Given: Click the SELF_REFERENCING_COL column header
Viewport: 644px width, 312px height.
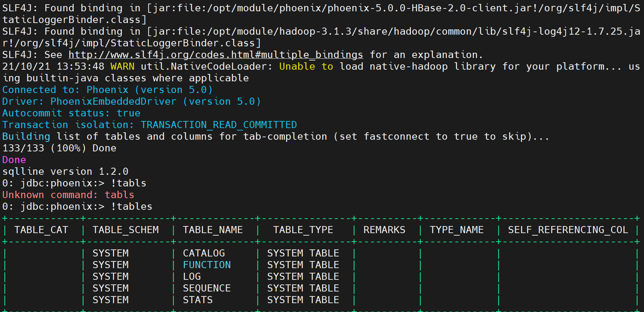Looking at the screenshot, I should pyautogui.click(x=567, y=230).
